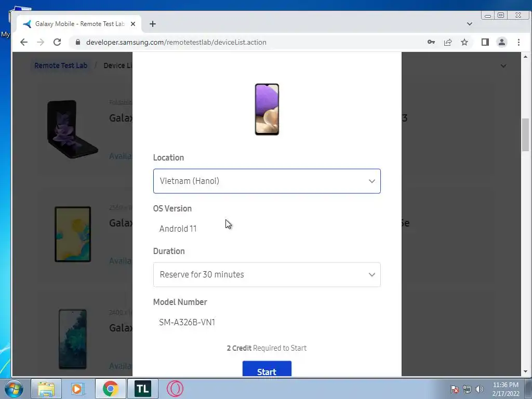Image resolution: width=532 pixels, height=399 pixels.
Task: Open the Duration dropdown Reserve for 30 minutes
Action: pyautogui.click(x=267, y=274)
